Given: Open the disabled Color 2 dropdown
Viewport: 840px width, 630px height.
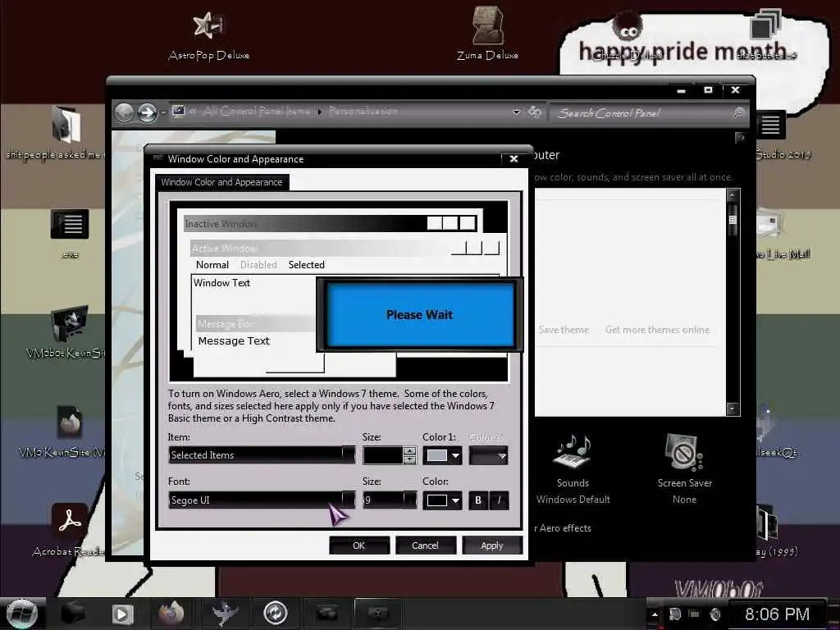Looking at the screenshot, I should [489, 456].
